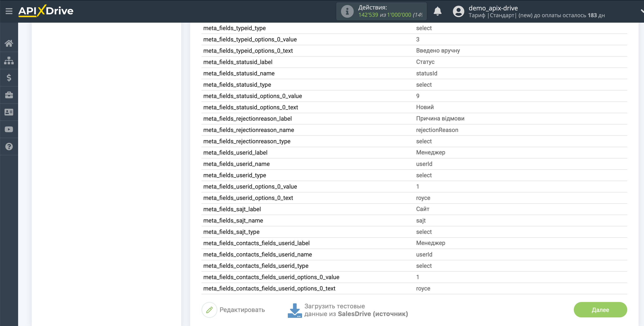This screenshot has width=644, height=326.
Task: Click the value 9 in statusid options
Action: [418, 96]
